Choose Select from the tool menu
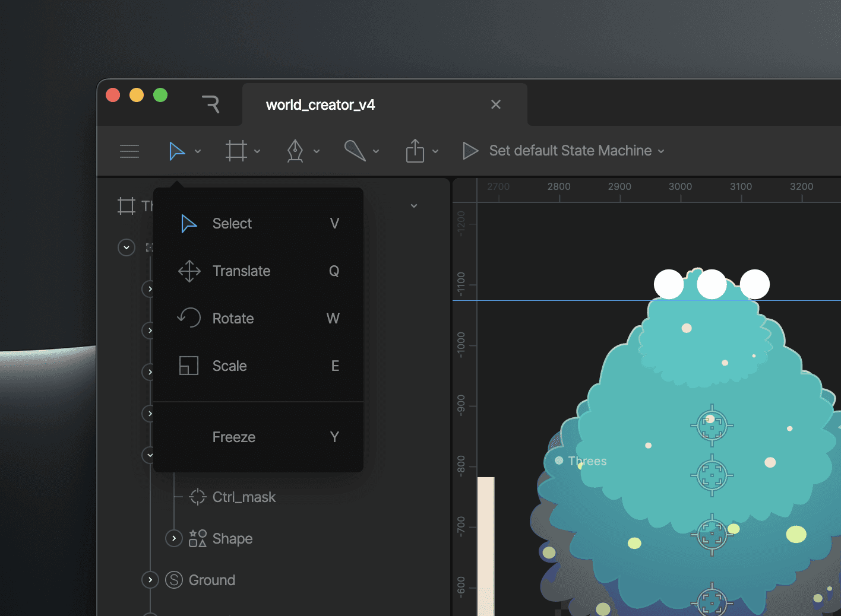 [258, 224]
